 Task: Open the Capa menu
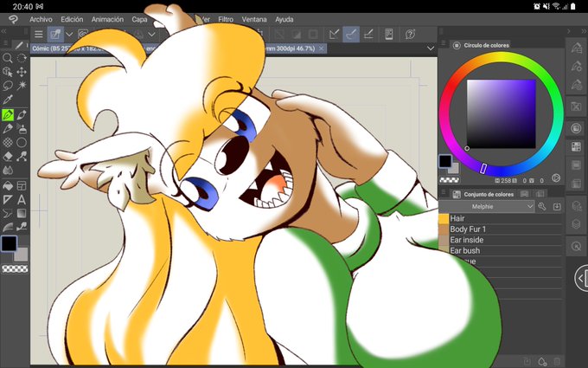[x=139, y=20]
